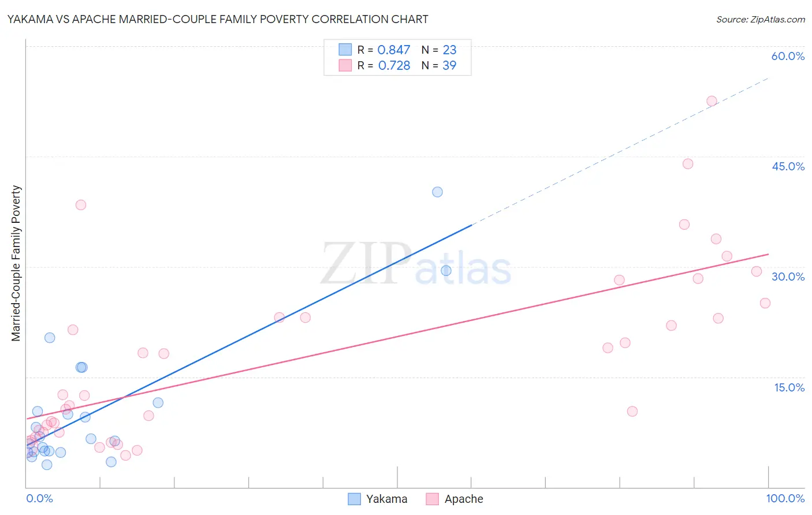Click the N = 23 value in legend
Viewport: 812px width, 515px height.
pyautogui.click(x=439, y=50)
